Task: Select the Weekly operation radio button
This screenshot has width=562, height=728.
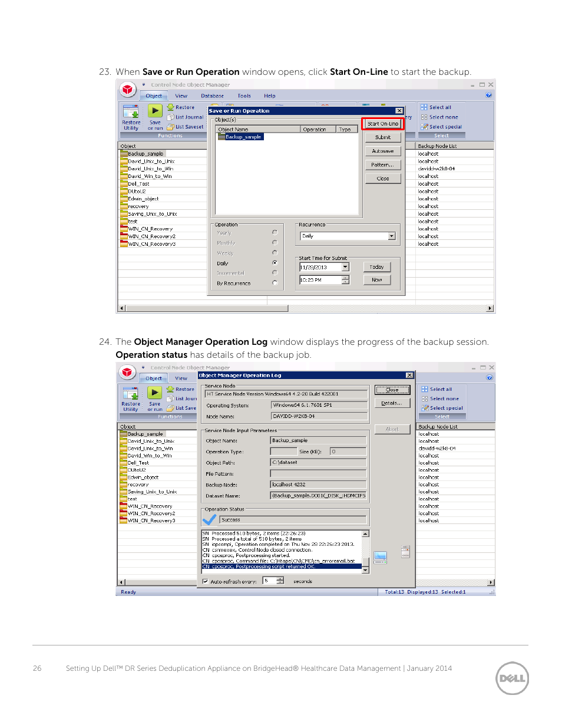Action: pyautogui.click(x=275, y=252)
